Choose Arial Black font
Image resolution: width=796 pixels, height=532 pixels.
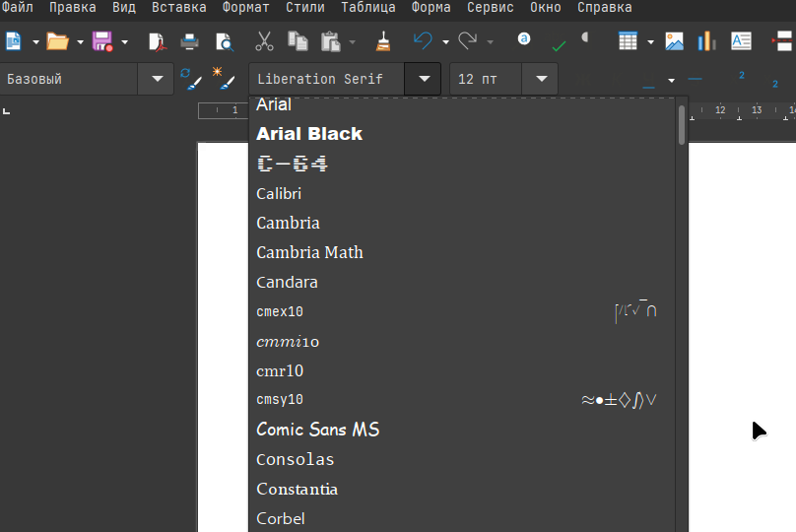click(463, 134)
